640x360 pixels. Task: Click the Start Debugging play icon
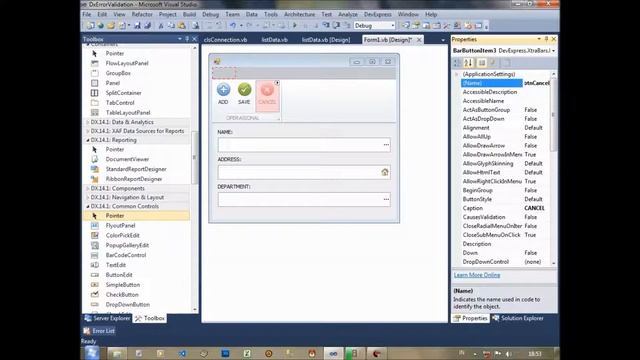click(295, 26)
